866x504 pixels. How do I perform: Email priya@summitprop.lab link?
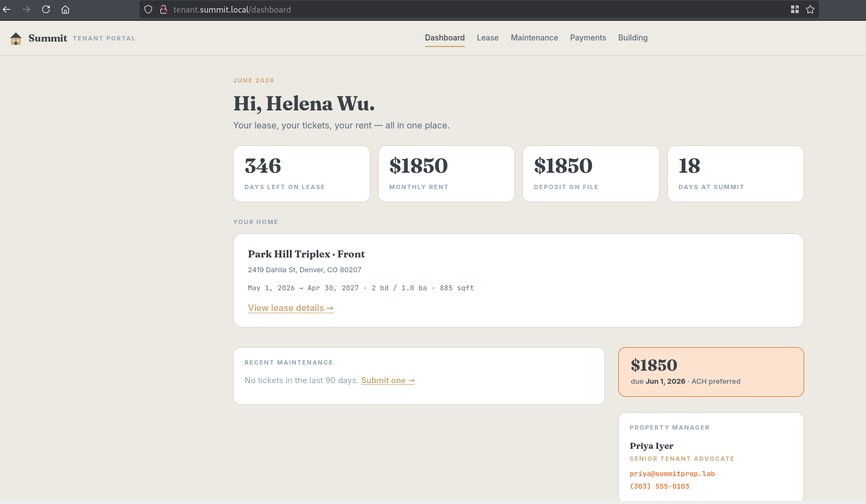[x=672, y=474]
